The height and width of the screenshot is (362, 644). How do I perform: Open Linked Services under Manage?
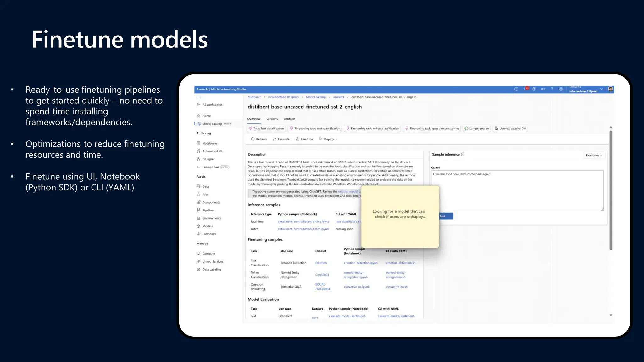213,261
